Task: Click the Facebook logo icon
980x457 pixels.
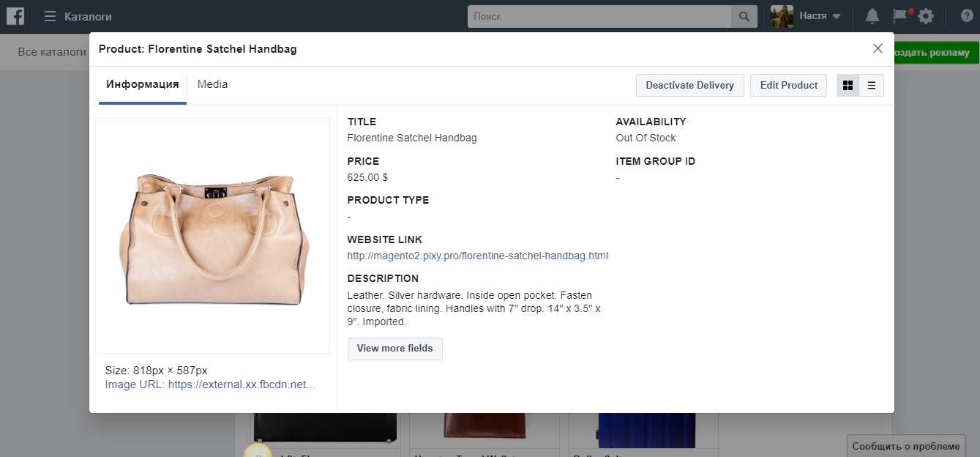Action: pos(15,16)
